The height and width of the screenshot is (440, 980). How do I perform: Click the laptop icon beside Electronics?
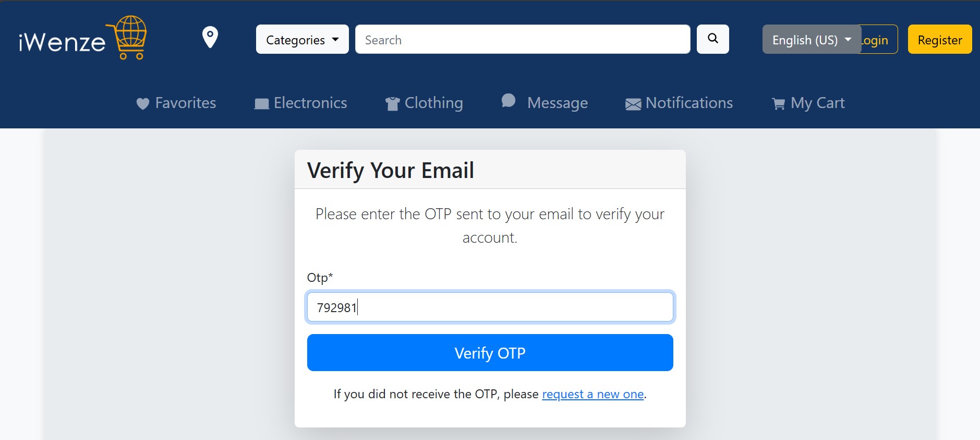pos(262,104)
